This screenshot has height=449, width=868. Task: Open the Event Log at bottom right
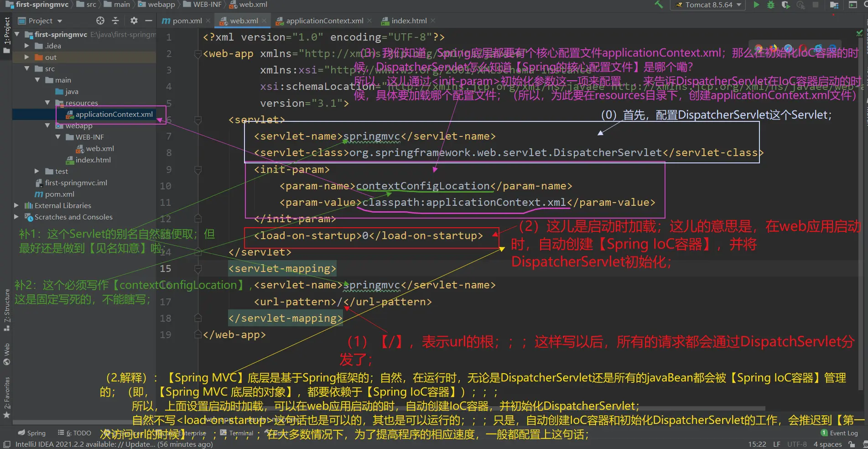click(839, 433)
